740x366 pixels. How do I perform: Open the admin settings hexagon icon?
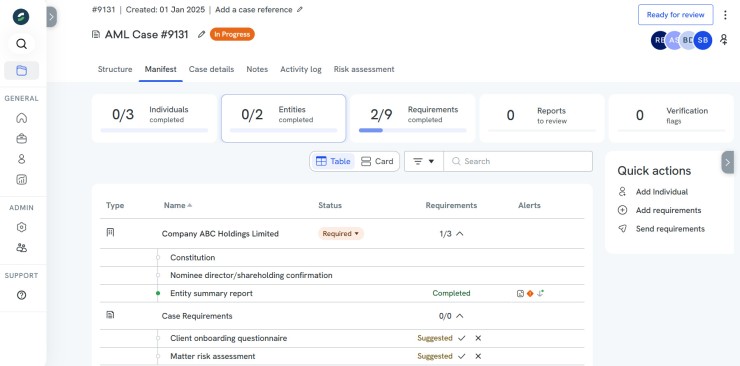coord(21,227)
